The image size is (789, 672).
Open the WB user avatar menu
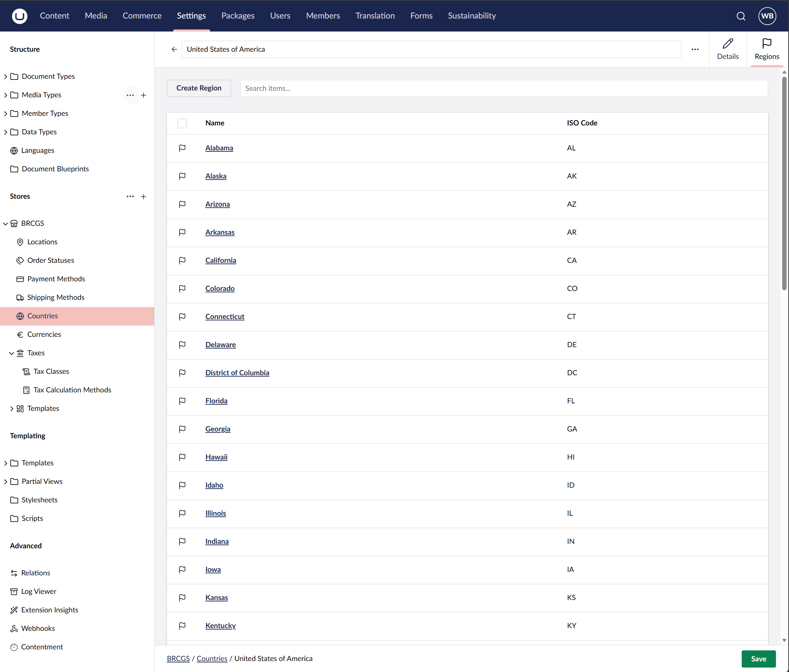coord(767,16)
